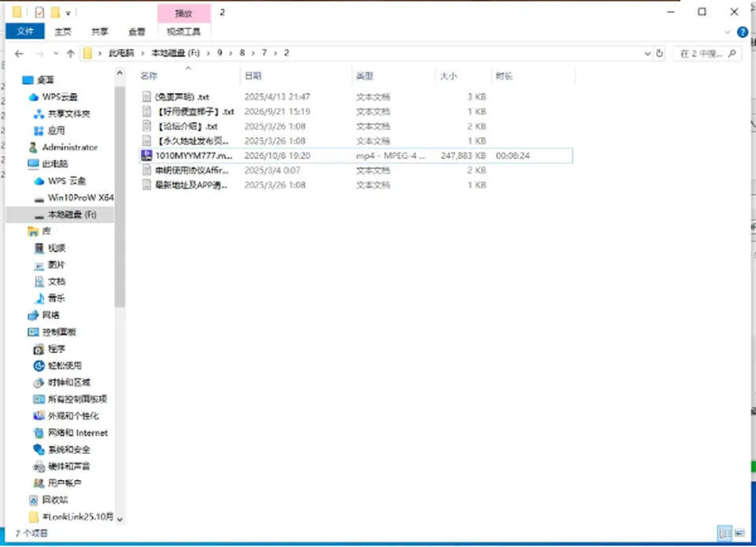Switch to large icons view in the status bar
Image resolution: width=756 pixels, height=547 pixels.
click(x=739, y=533)
